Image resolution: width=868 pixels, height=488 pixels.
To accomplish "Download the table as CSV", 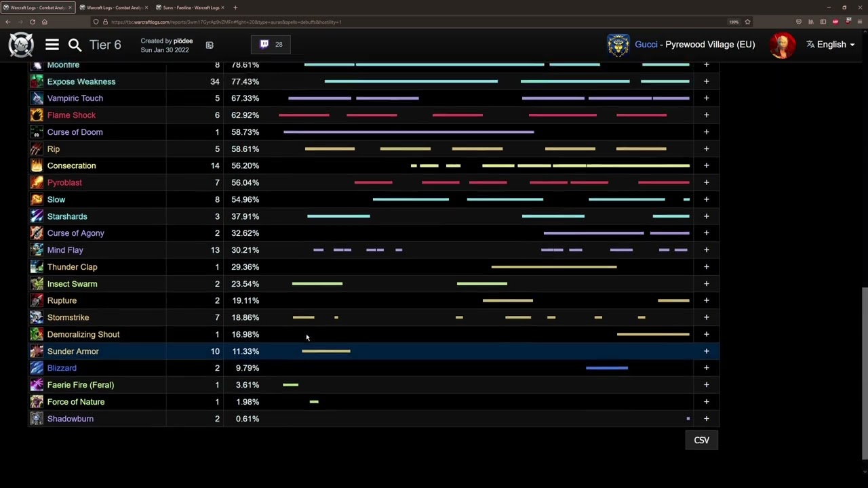I will pos(701,441).
